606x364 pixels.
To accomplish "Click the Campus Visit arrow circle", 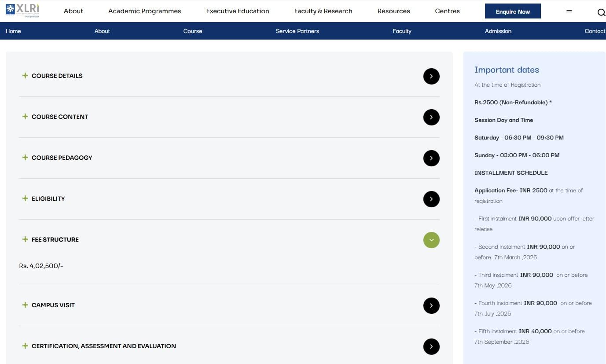I will point(431,305).
